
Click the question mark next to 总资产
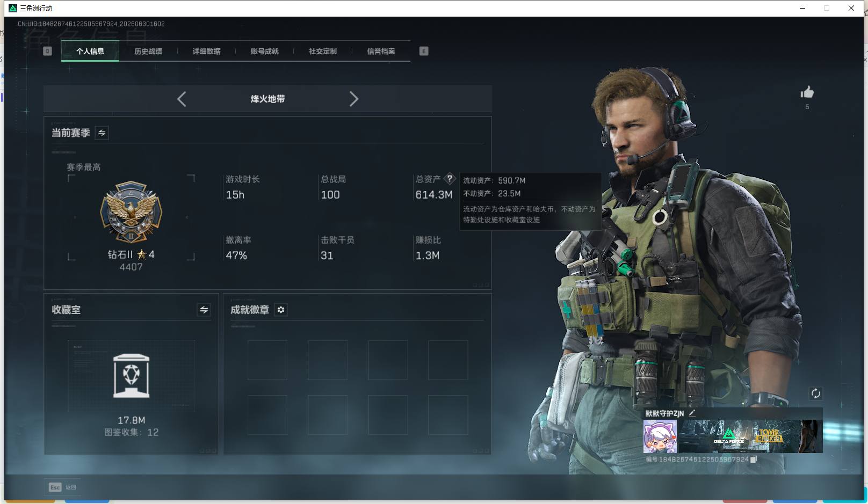[x=450, y=179]
